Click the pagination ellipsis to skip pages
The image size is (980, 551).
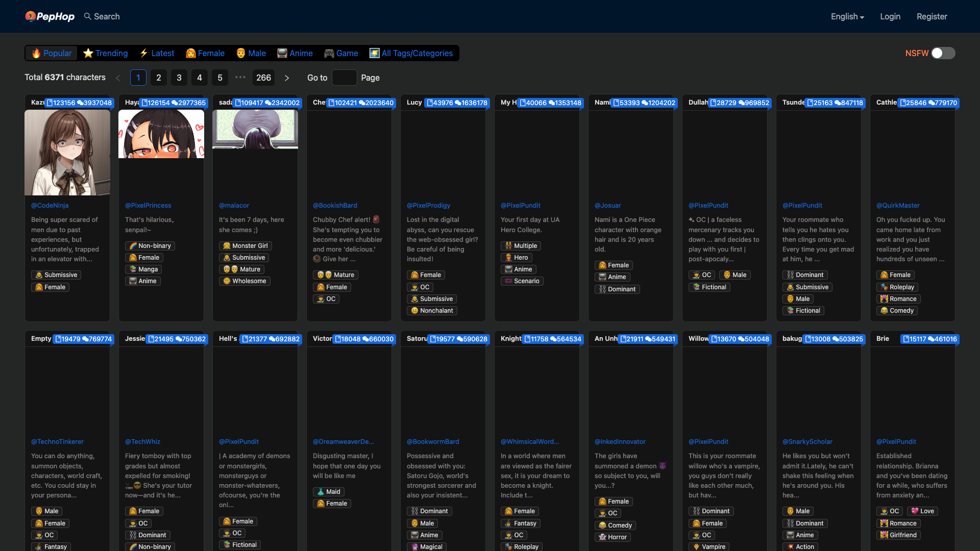click(240, 78)
